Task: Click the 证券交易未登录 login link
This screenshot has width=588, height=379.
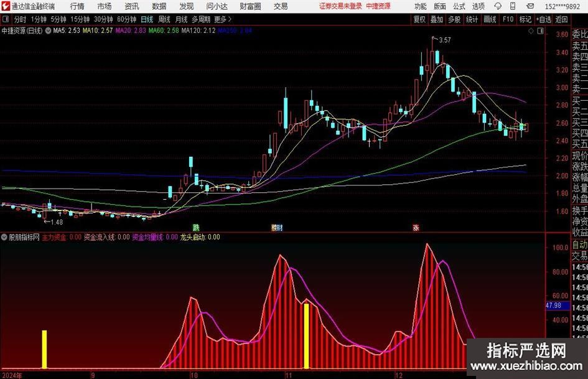Action: click(340, 6)
